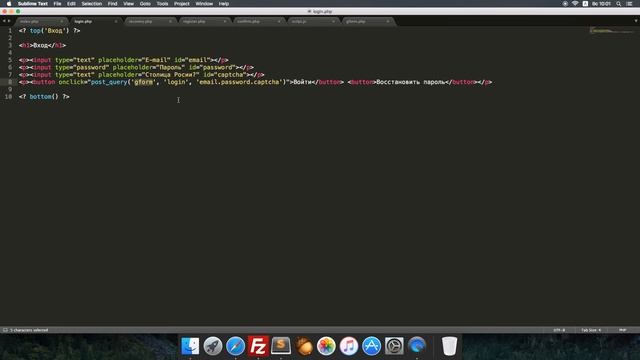The width and height of the screenshot is (640, 360).
Task: Open the Window menu
Action: (x=204, y=4)
